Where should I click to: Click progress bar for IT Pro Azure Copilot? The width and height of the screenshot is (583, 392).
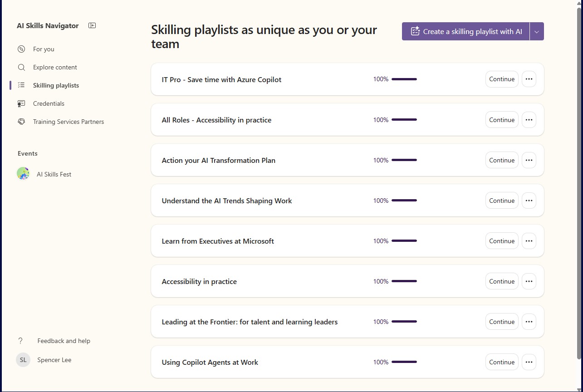(x=404, y=79)
